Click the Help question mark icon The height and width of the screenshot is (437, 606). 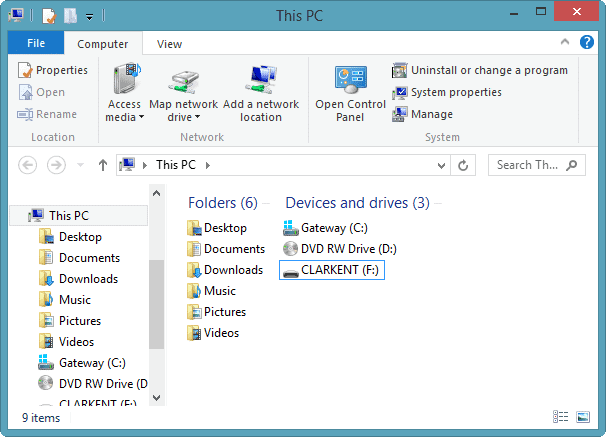click(x=587, y=42)
